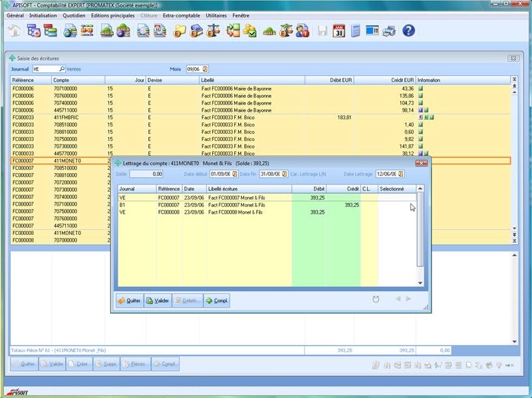The height and width of the screenshot is (398, 532).
Task: Click the Solde field in Lettrage dialog
Action: [x=146, y=174]
